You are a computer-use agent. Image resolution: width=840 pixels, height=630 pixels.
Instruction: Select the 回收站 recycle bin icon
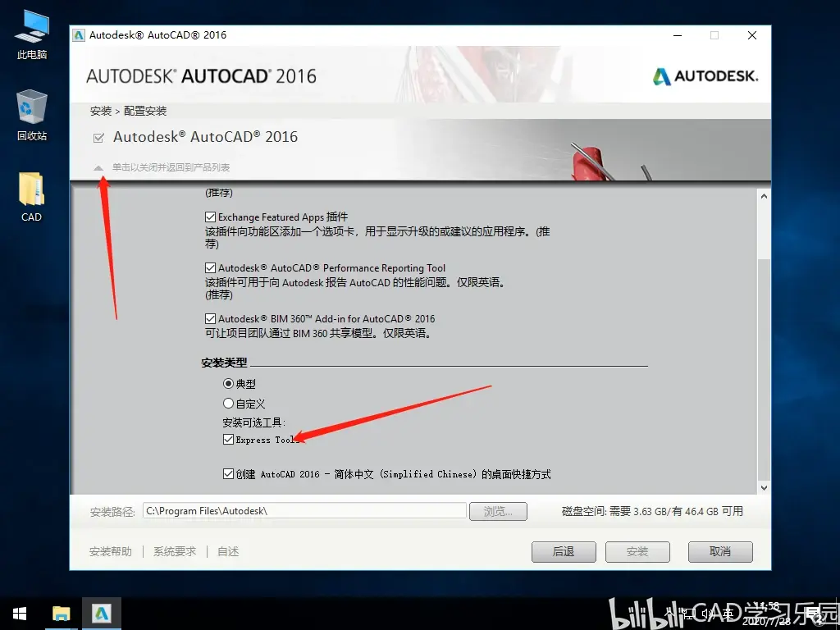click(x=32, y=115)
